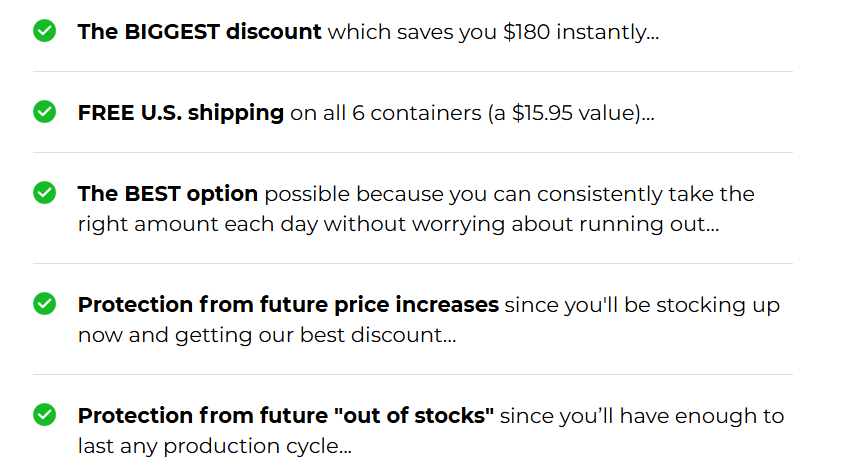
Task: Click the checkmark next to Protection from future price increases
Action: click(x=44, y=304)
